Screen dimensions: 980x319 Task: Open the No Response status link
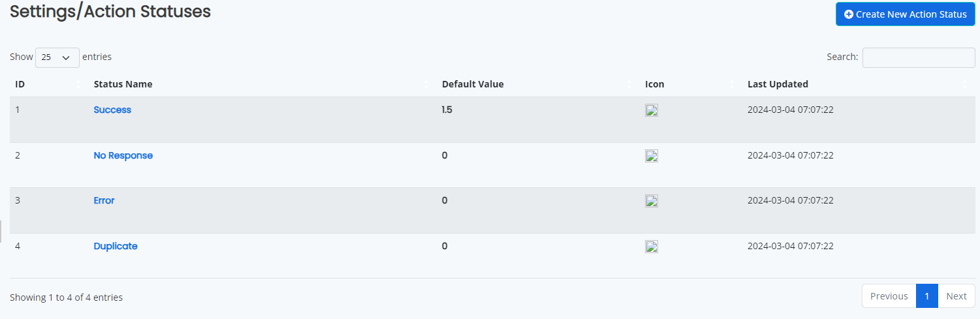pos(123,155)
